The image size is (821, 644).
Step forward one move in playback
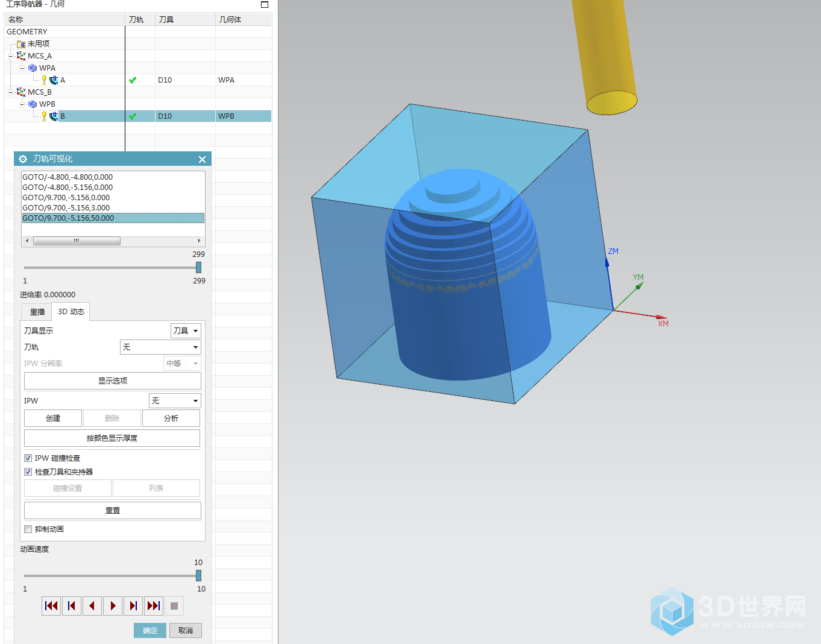(133, 606)
